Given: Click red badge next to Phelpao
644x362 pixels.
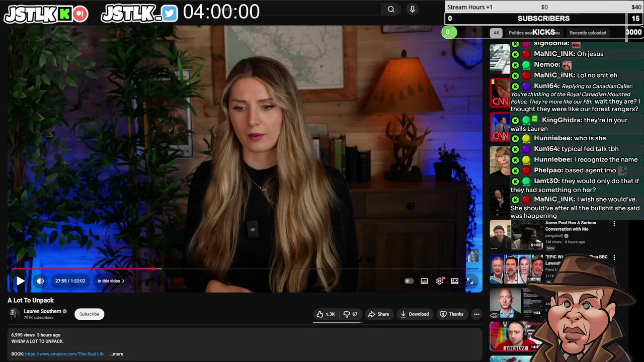Looking at the screenshot, I should [526, 170].
